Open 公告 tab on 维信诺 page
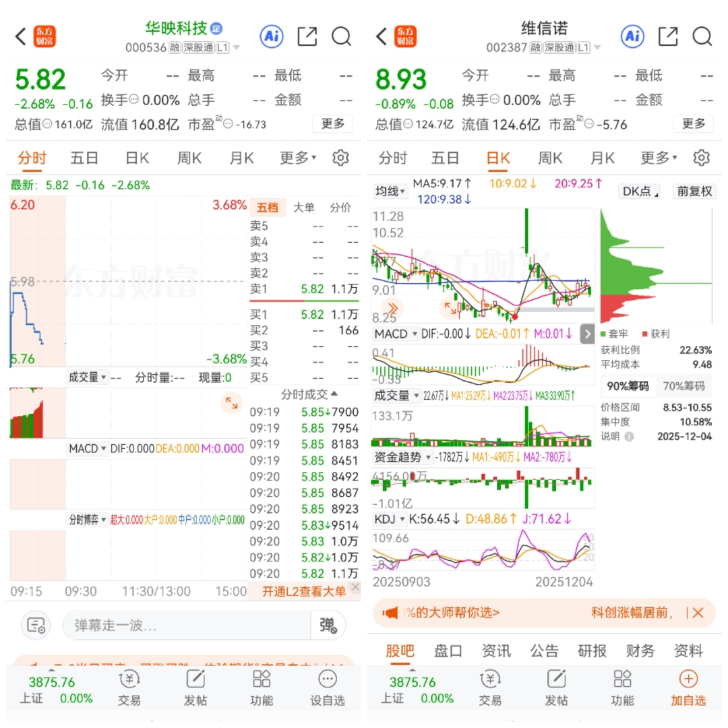728x728 pixels. 545,651
